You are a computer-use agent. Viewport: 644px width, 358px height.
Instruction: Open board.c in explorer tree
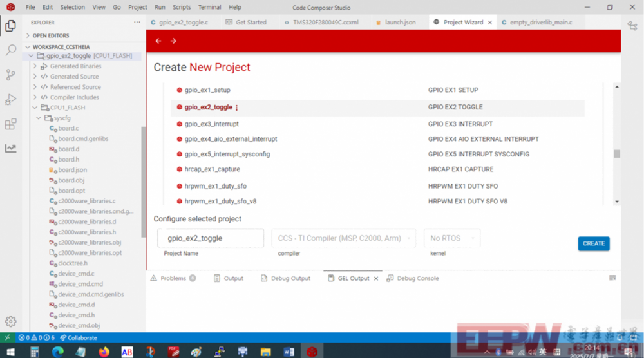click(x=68, y=129)
